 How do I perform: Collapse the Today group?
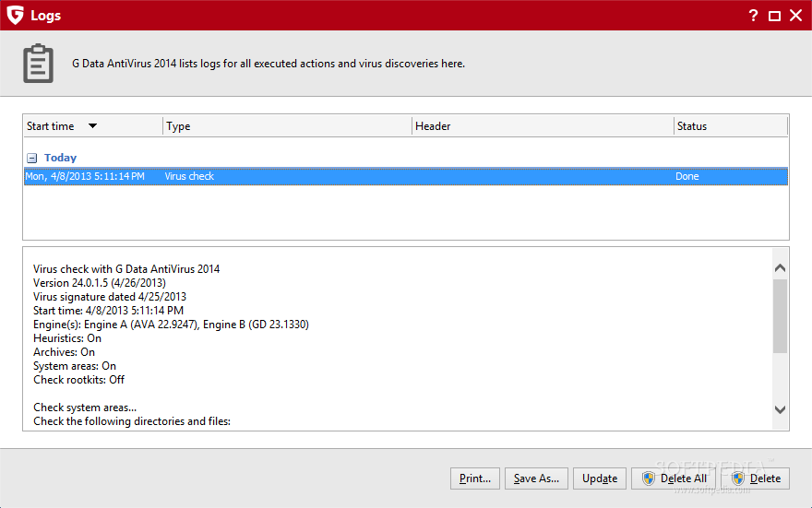(32, 158)
